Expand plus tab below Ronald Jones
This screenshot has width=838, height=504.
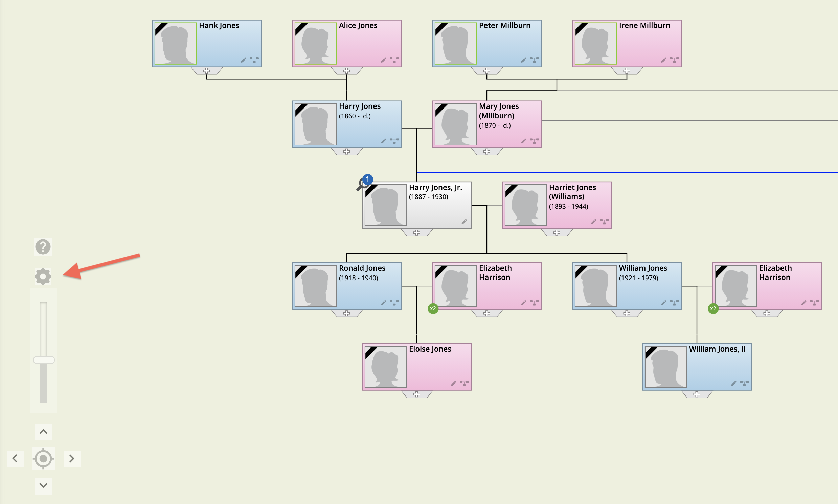point(346,313)
